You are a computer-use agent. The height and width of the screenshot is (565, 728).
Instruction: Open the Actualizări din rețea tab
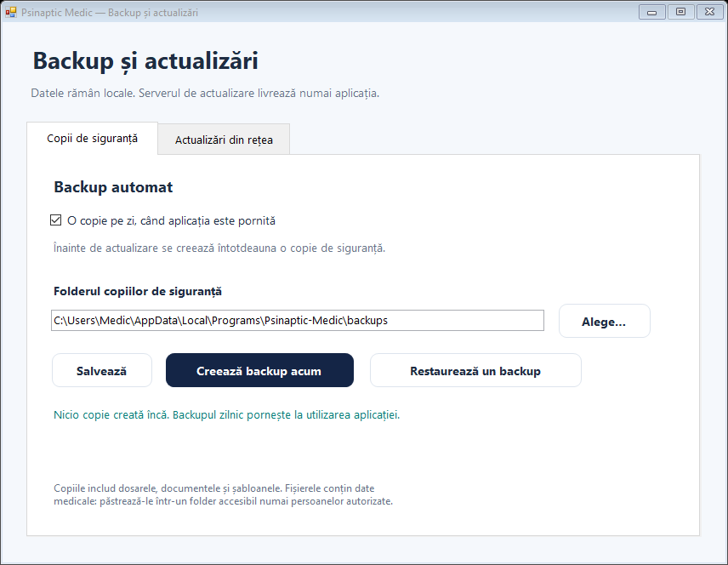tap(224, 140)
